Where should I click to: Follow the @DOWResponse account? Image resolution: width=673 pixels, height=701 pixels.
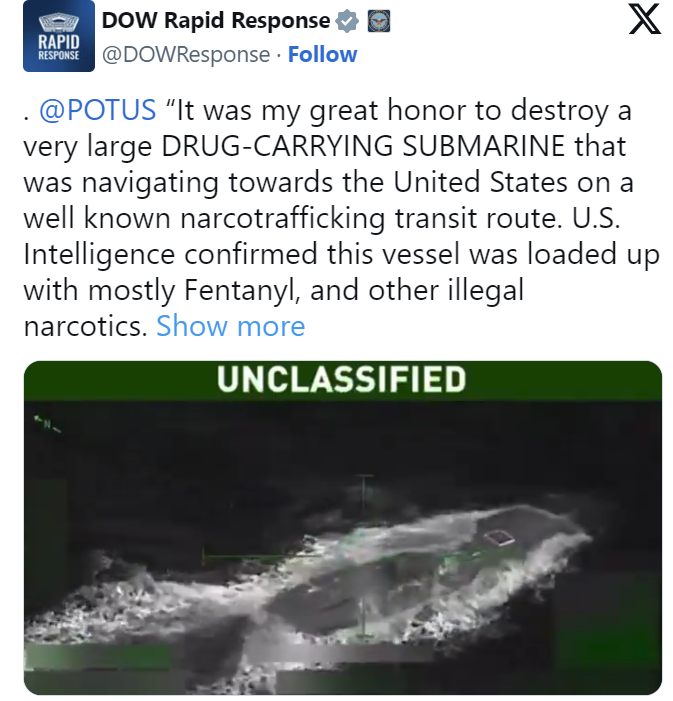(322, 55)
